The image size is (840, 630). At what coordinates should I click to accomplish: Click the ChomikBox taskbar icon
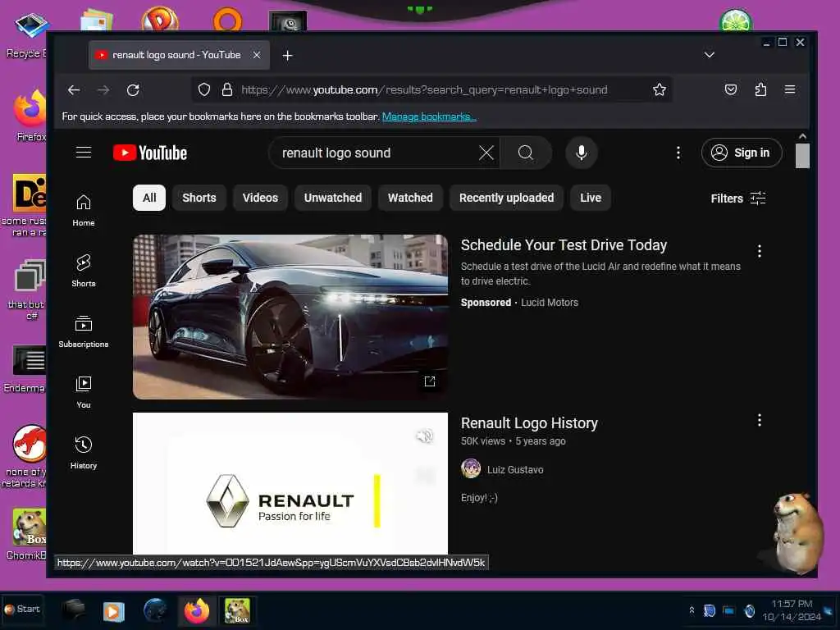coord(237,610)
